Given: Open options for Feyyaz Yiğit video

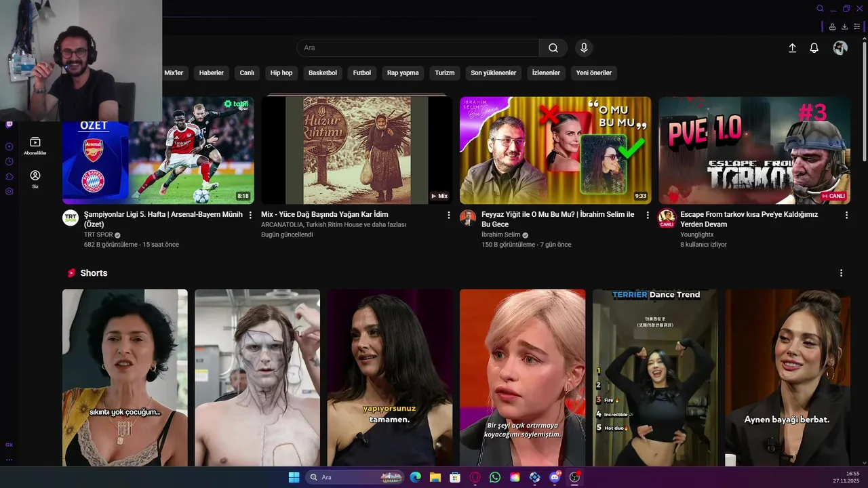Looking at the screenshot, I should (648, 215).
